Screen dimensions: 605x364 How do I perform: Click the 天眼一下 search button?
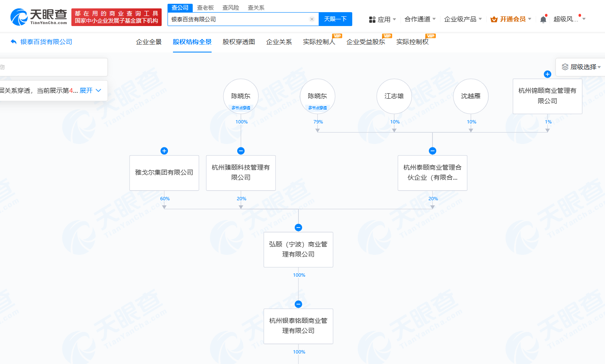click(335, 19)
